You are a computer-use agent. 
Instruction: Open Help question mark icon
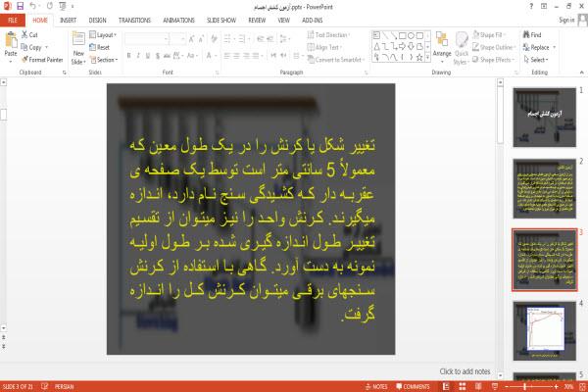pyautogui.click(x=531, y=7)
